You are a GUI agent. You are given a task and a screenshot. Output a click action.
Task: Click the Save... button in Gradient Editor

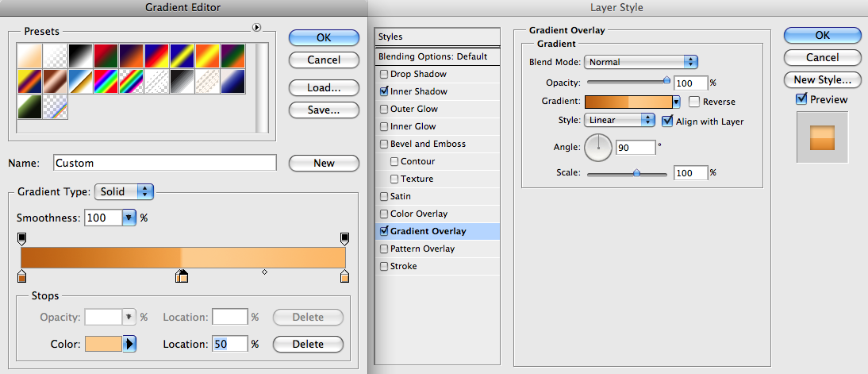click(324, 110)
